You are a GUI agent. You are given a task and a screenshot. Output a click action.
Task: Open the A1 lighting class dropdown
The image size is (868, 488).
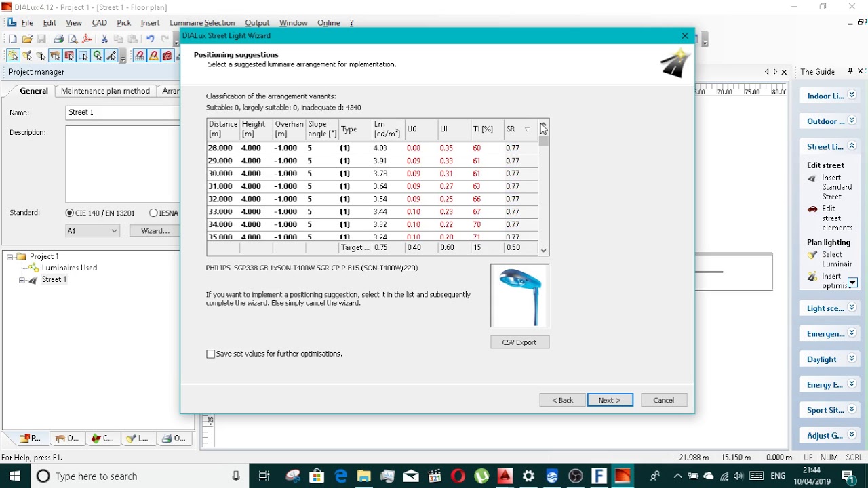93,231
